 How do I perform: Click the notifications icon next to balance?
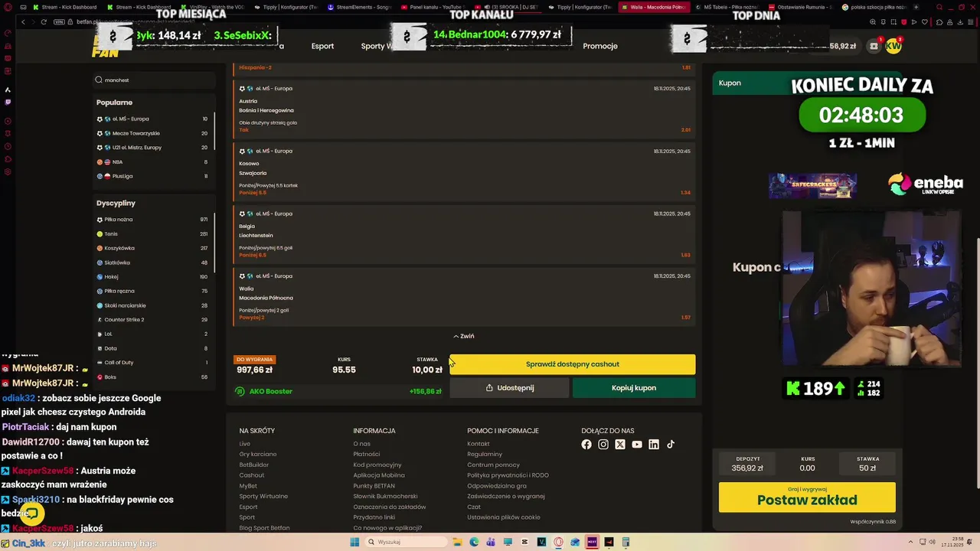coord(874,46)
